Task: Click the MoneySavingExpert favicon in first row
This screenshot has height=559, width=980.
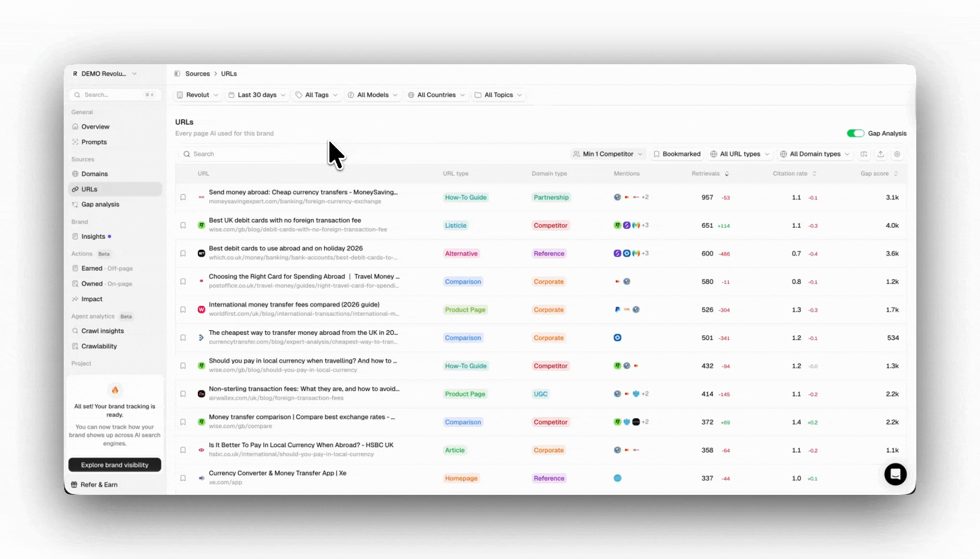Action: pos(201,197)
